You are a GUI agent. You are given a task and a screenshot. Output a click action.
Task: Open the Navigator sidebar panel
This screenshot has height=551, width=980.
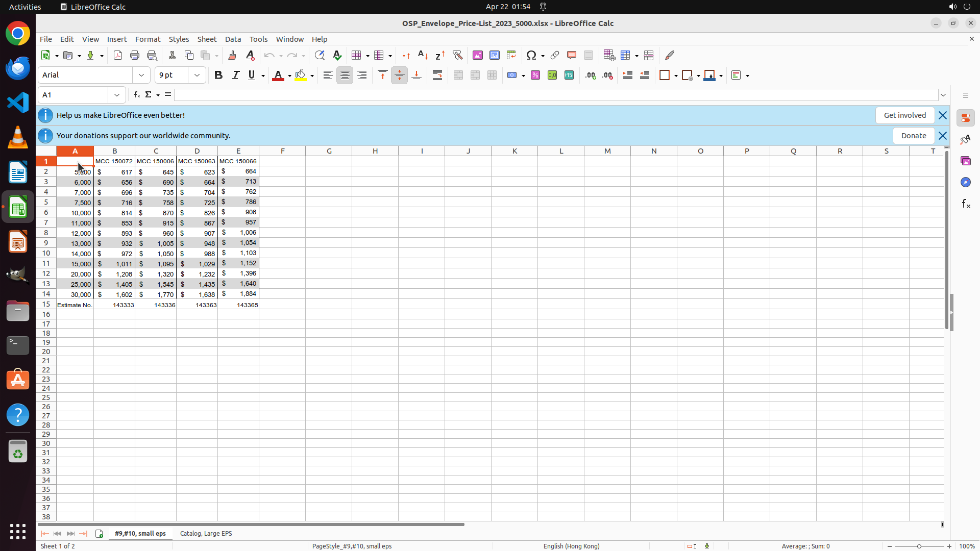pyautogui.click(x=965, y=182)
